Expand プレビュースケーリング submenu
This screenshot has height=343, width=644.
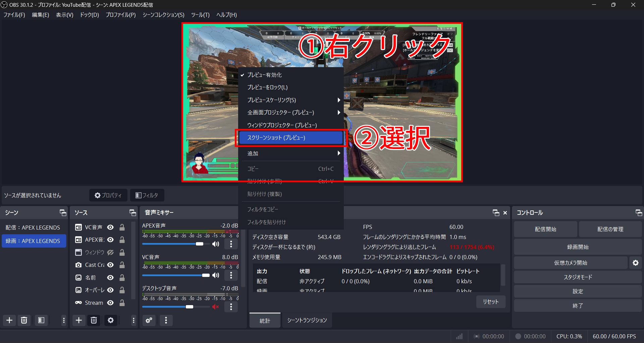[x=291, y=100]
